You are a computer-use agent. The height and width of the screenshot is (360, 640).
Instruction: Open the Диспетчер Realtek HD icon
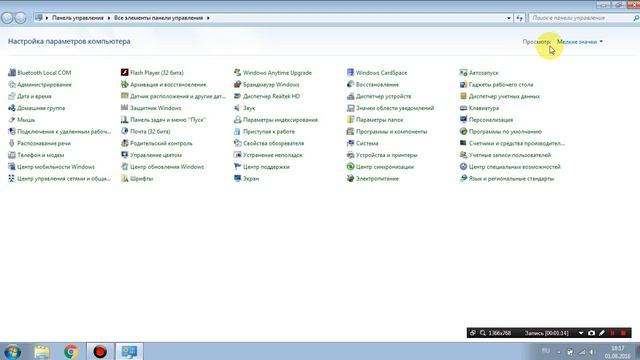pos(238,96)
